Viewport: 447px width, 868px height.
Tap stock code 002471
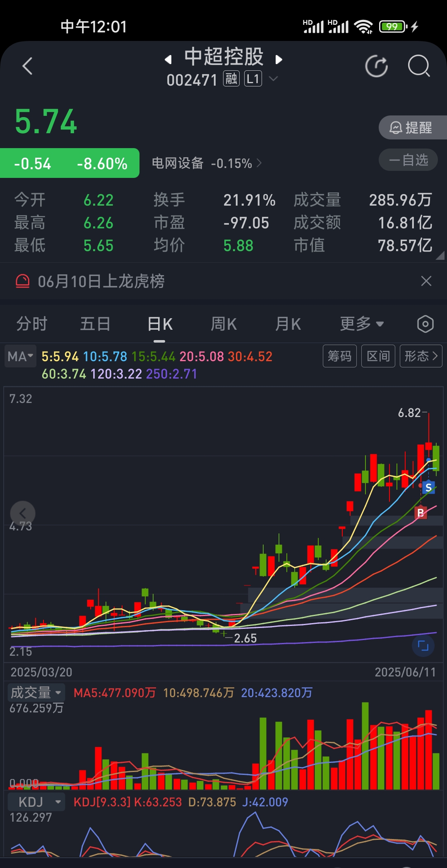point(192,80)
